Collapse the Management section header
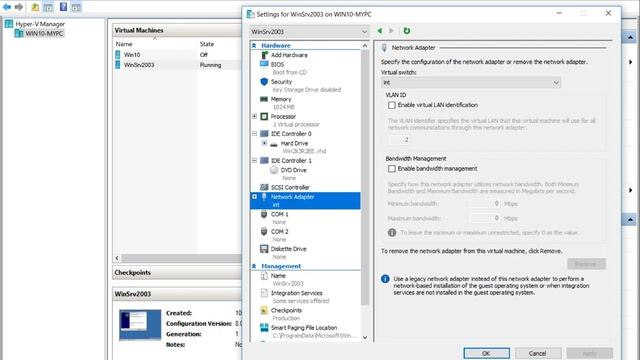Image resolution: width=640 pixels, height=360 pixels. pyautogui.click(x=254, y=266)
